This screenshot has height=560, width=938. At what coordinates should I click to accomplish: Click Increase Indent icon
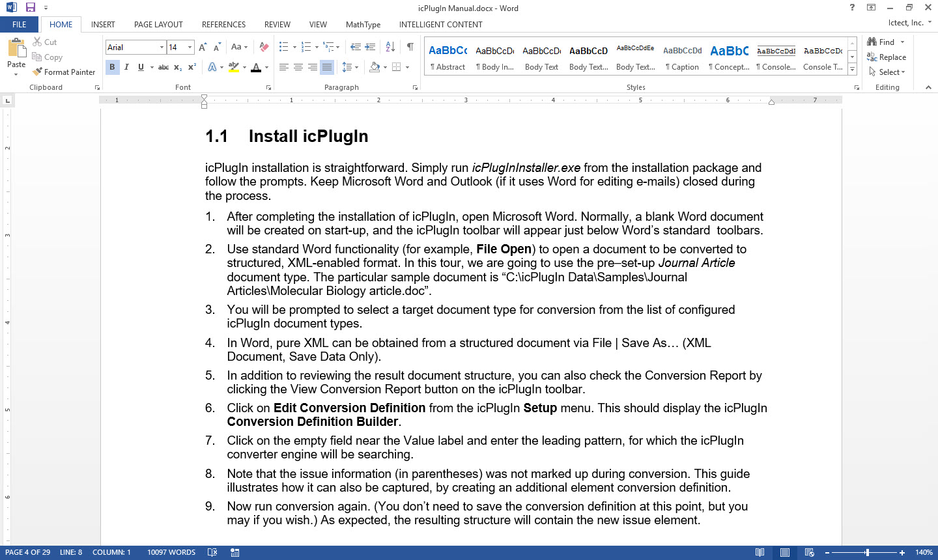click(370, 47)
